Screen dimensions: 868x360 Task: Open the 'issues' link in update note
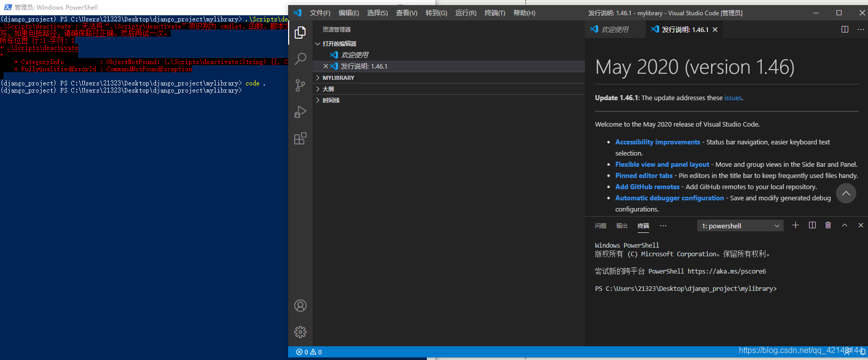point(733,98)
